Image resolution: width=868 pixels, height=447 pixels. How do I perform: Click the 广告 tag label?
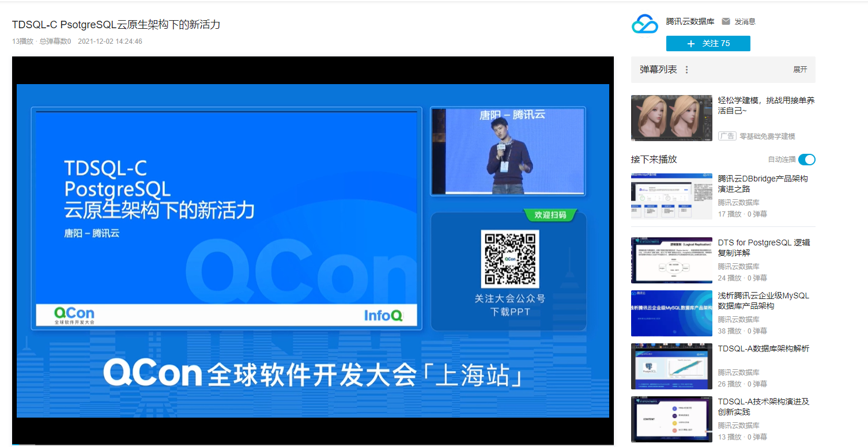click(x=727, y=136)
